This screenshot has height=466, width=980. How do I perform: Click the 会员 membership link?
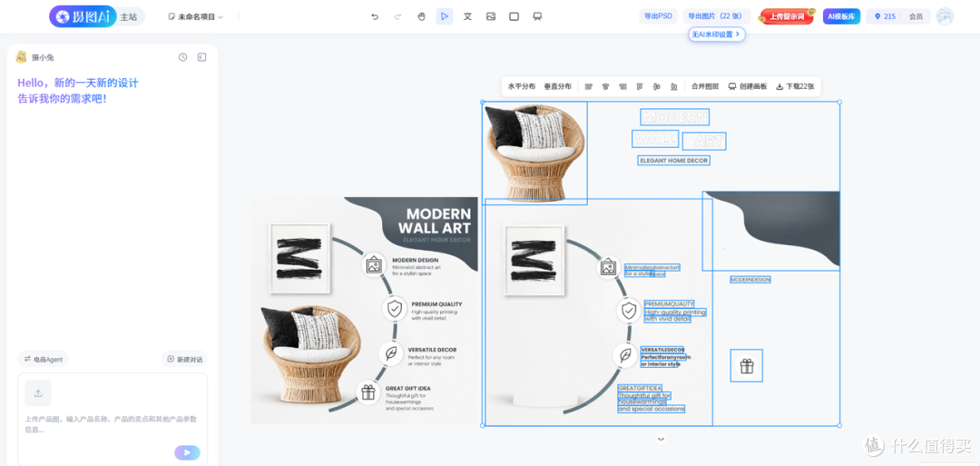(x=916, y=16)
